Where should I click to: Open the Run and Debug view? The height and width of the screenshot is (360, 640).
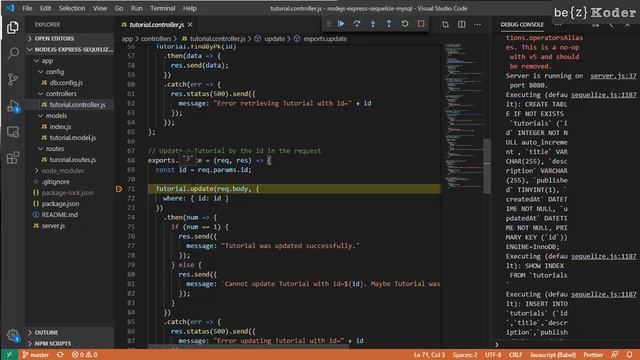click(13, 106)
